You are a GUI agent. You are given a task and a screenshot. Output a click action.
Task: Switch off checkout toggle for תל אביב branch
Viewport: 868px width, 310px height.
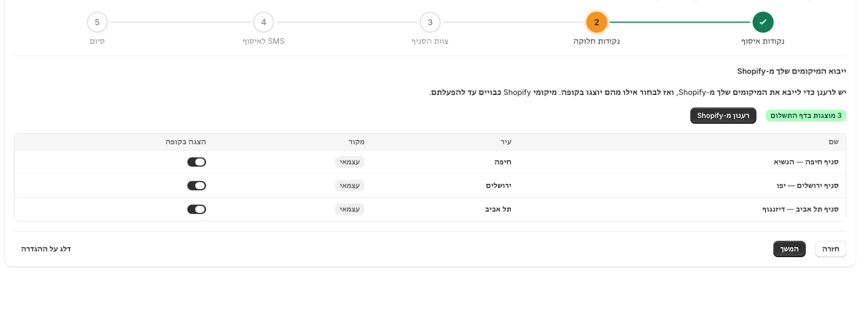(197, 209)
